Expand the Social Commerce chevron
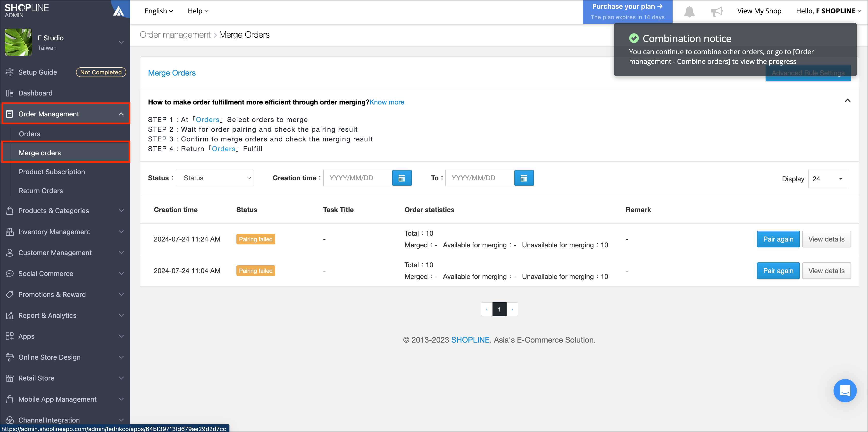Screen dimensions: 868x432 coord(121,274)
